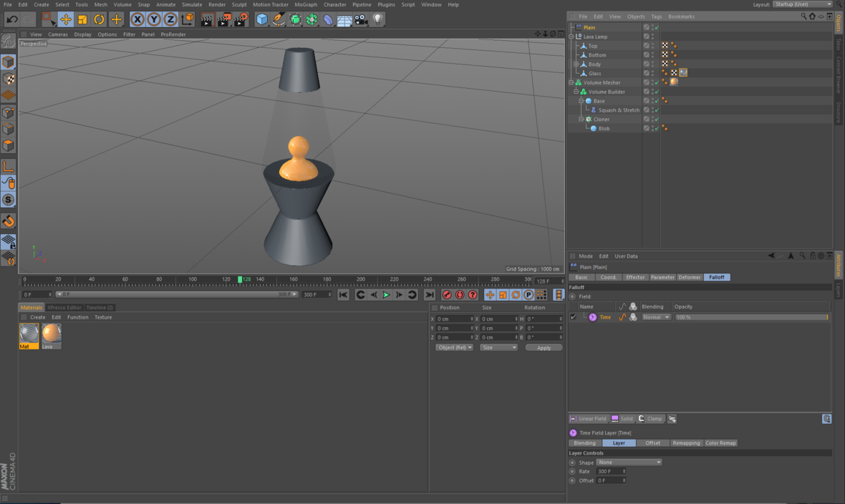Image resolution: width=845 pixels, height=504 pixels.
Task: Select the Rotate tool
Action: pyautogui.click(x=100, y=19)
